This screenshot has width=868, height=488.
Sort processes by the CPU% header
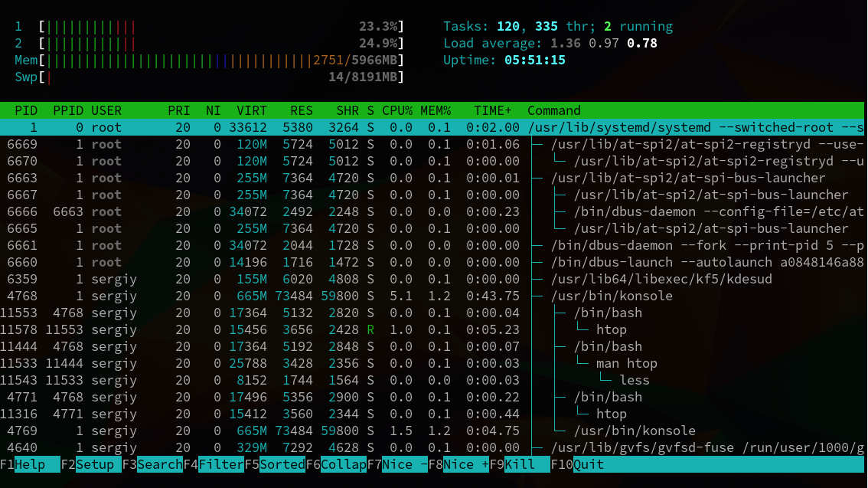[x=397, y=110]
